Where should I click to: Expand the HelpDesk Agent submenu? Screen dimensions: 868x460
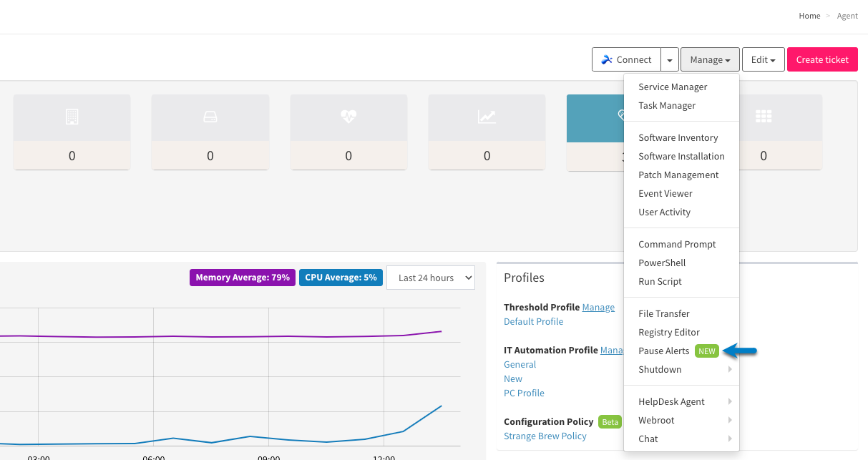(681, 402)
